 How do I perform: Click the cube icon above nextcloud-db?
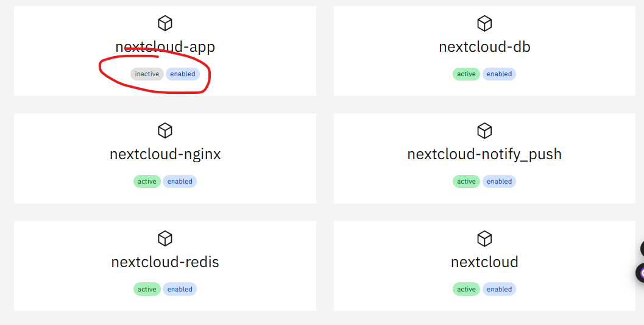click(x=484, y=23)
